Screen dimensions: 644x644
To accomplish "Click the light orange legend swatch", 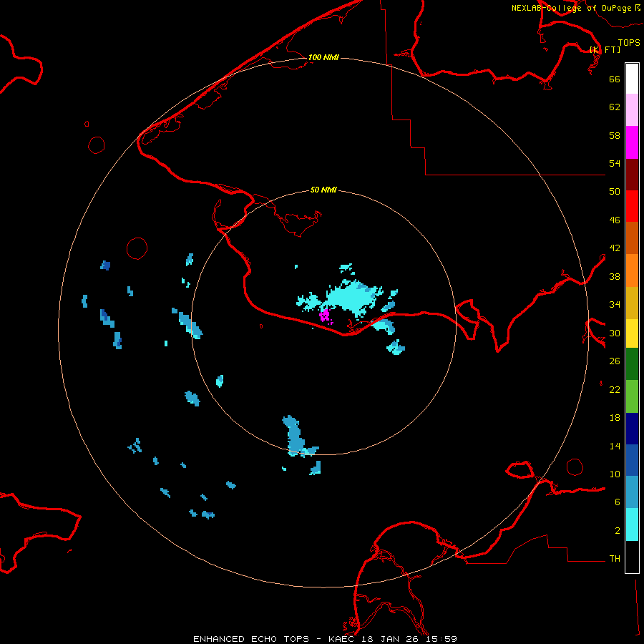I will (632, 270).
